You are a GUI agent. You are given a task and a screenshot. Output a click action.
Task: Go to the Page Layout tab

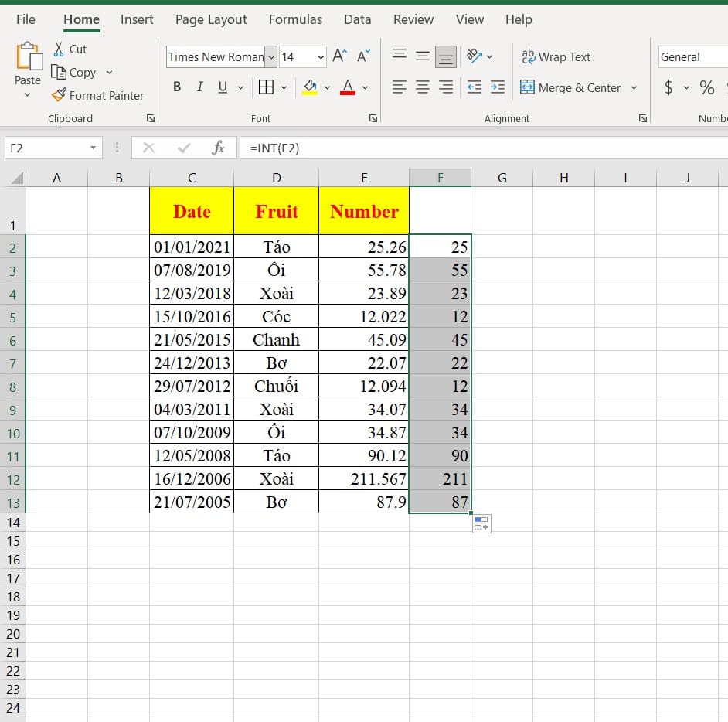coord(211,19)
